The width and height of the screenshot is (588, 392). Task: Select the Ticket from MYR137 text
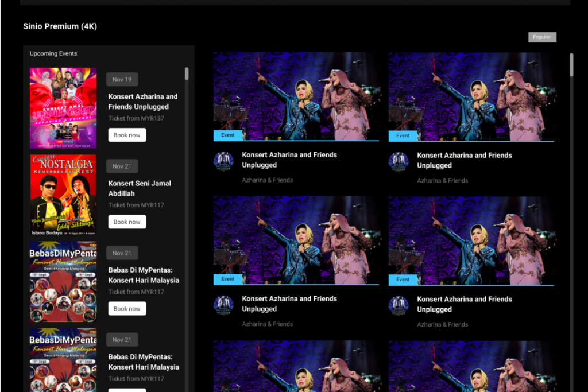pyautogui.click(x=136, y=118)
